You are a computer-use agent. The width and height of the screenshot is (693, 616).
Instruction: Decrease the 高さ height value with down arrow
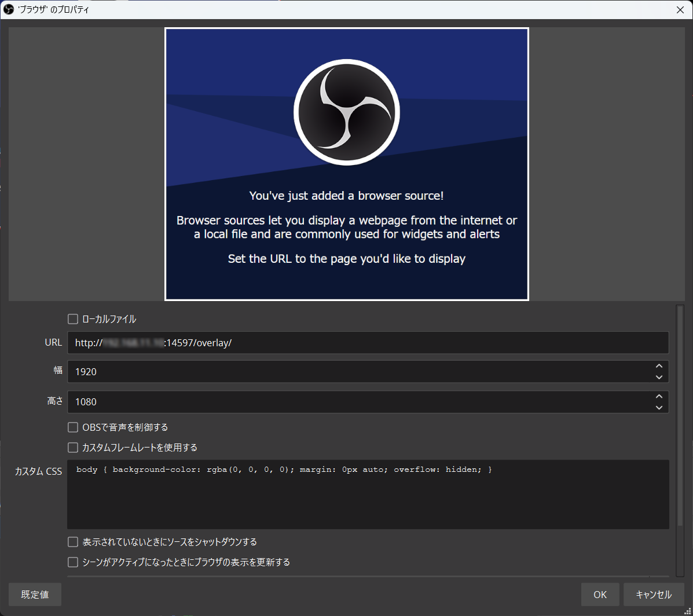coord(659,408)
